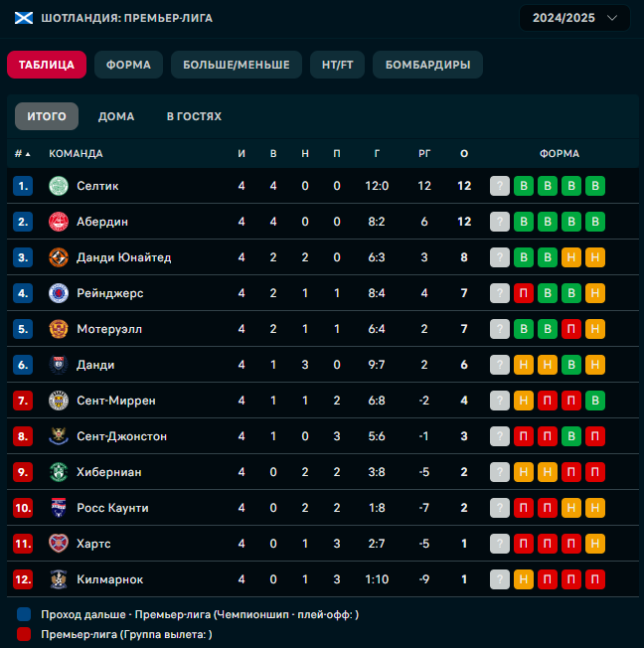Click the Dundee United club crest
Screen dimensions: 644x648
(x=59, y=257)
